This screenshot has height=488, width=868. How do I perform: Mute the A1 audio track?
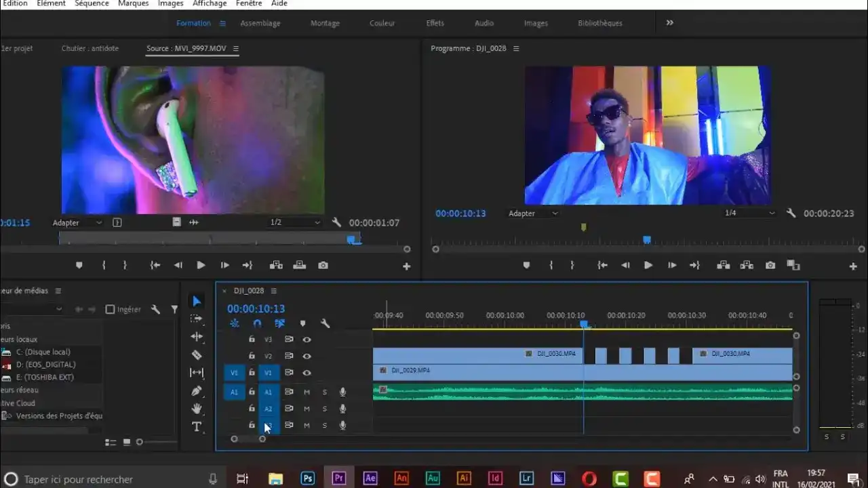tap(307, 392)
